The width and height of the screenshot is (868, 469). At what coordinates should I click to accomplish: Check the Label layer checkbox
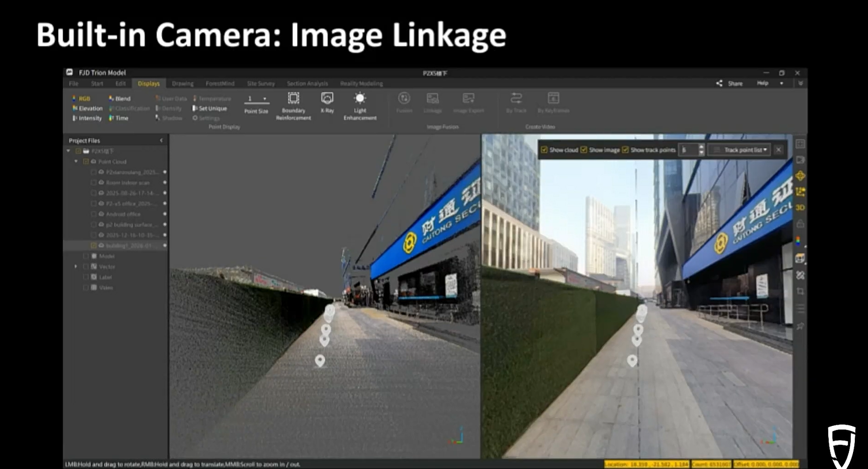pos(86,277)
